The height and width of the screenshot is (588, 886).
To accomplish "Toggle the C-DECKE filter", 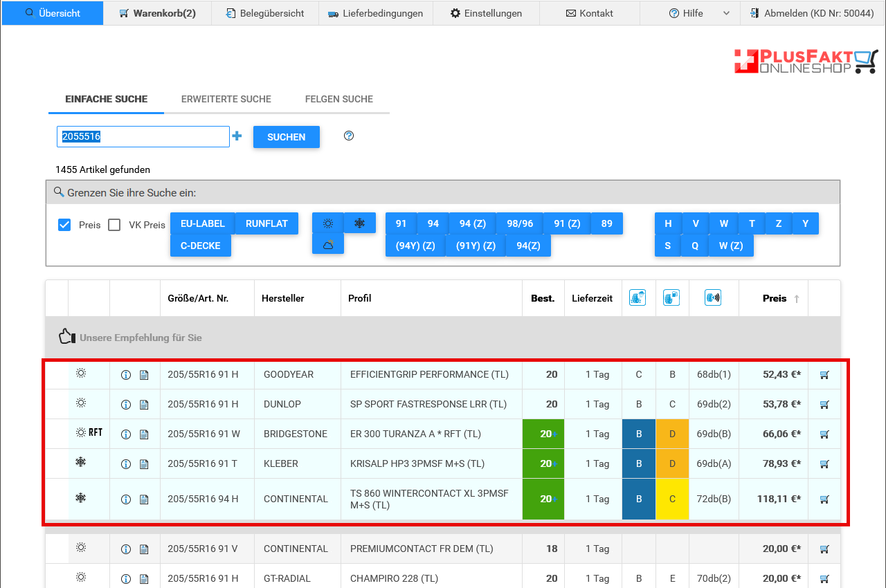I will coord(201,246).
